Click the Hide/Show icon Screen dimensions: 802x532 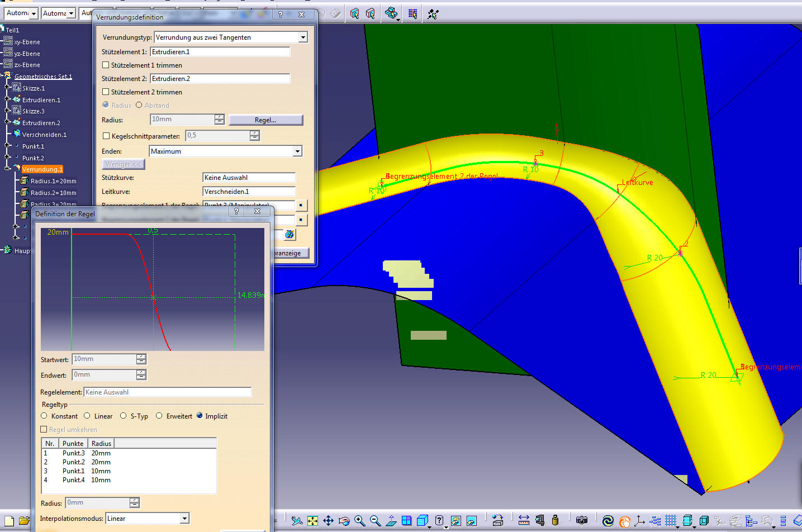click(455, 521)
